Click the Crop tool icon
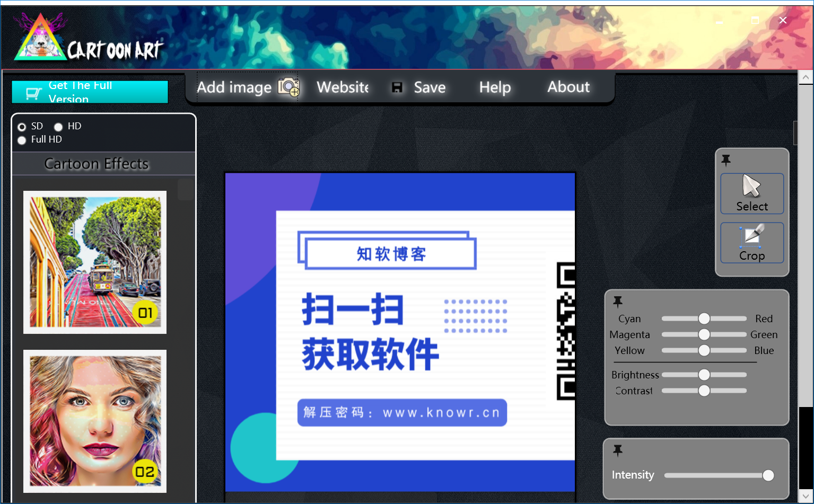 tap(752, 236)
